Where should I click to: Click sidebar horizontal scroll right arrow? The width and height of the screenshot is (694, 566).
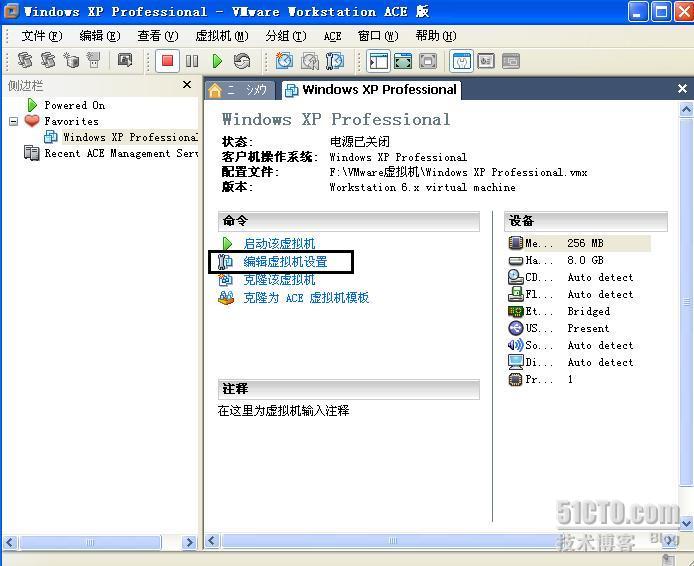(189, 542)
